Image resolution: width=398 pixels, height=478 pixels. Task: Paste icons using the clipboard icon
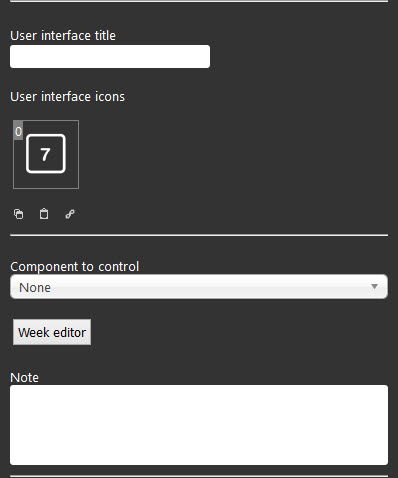click(x=44, y=214)
